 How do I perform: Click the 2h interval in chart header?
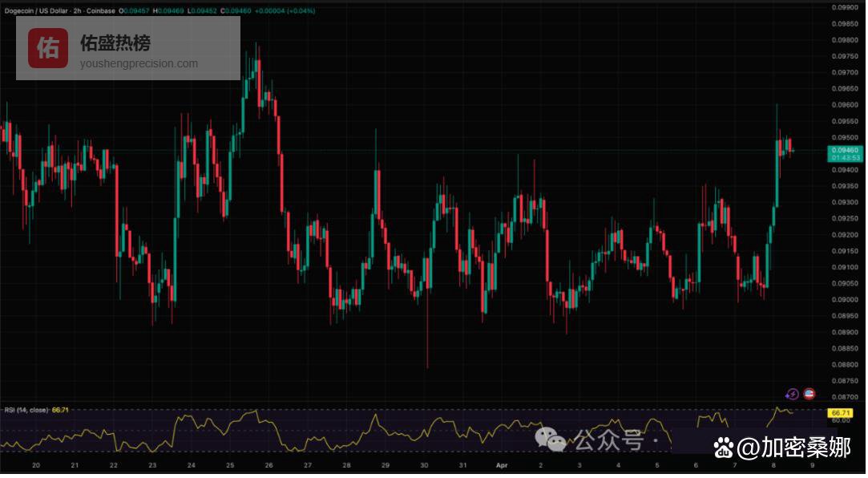pos(79,11)
